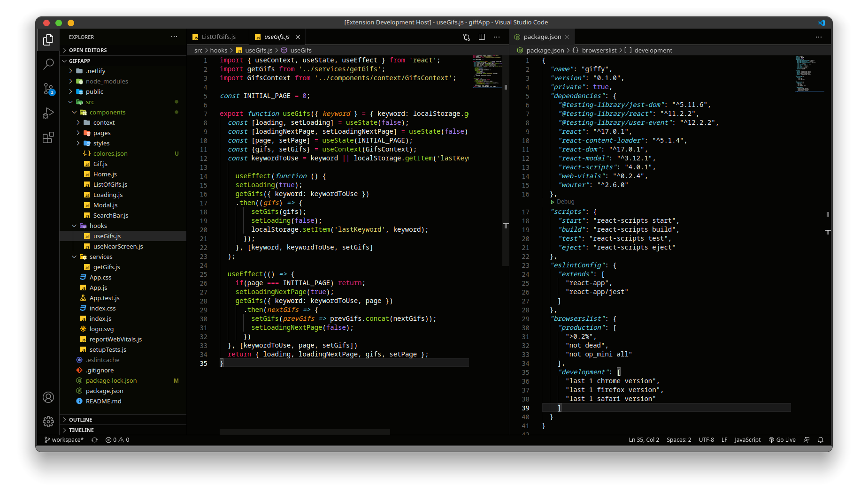Run the Debug codelens above scripts

(x=562, y=202)
